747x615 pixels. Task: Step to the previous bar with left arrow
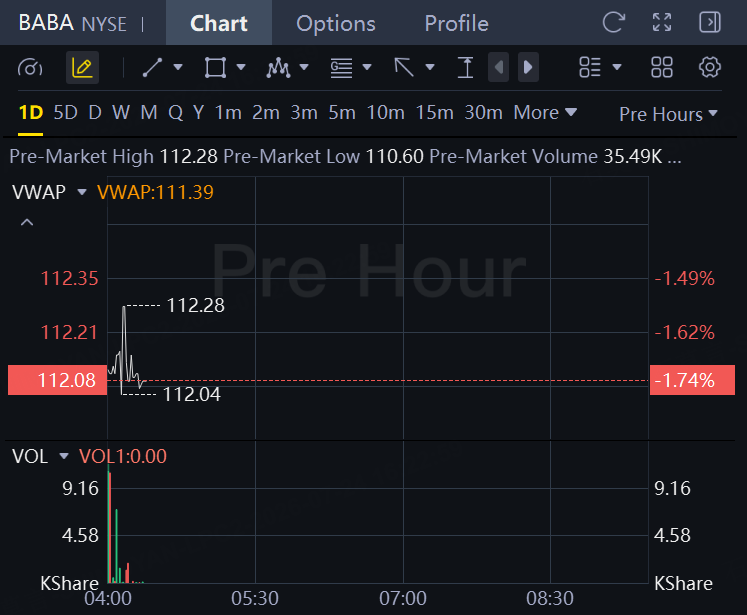(498, 67)
